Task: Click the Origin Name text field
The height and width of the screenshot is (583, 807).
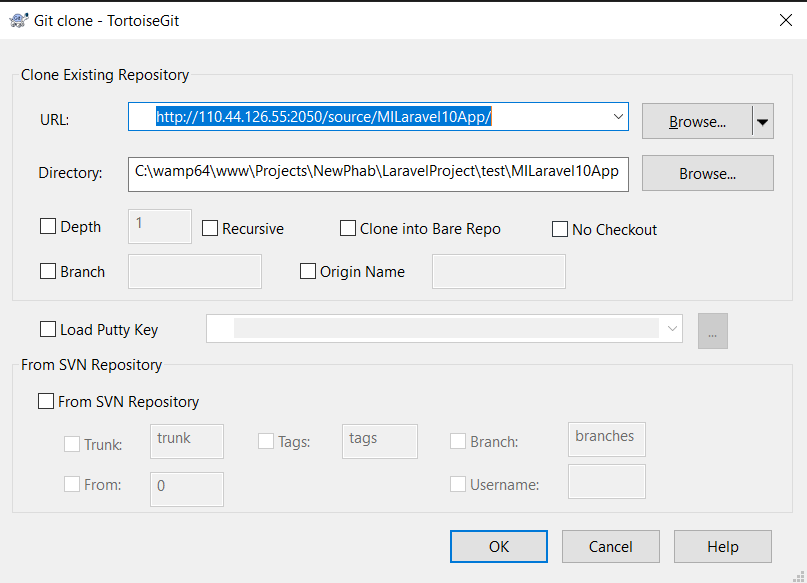Action: [499, 271]
